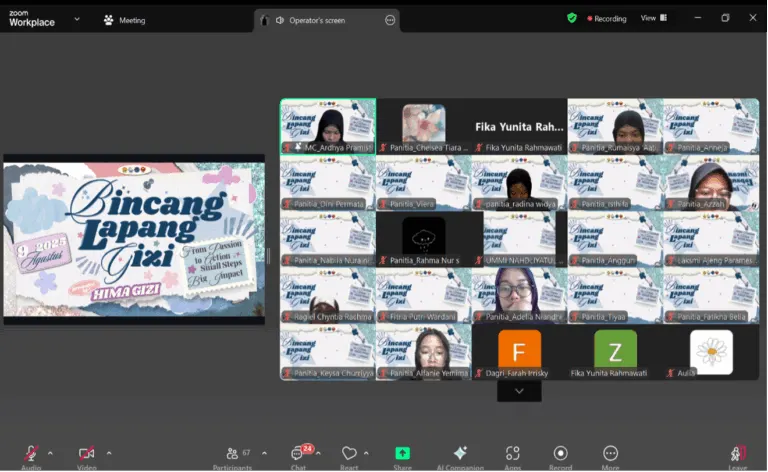Show next page of video gallery
The width and height of the screenshot is (768, 472).
(x=519, y=391)
